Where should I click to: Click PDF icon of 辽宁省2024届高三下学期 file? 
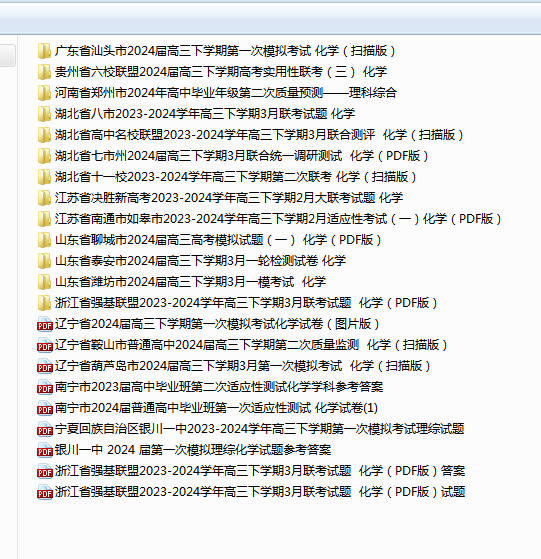click(x=45, y=324)
